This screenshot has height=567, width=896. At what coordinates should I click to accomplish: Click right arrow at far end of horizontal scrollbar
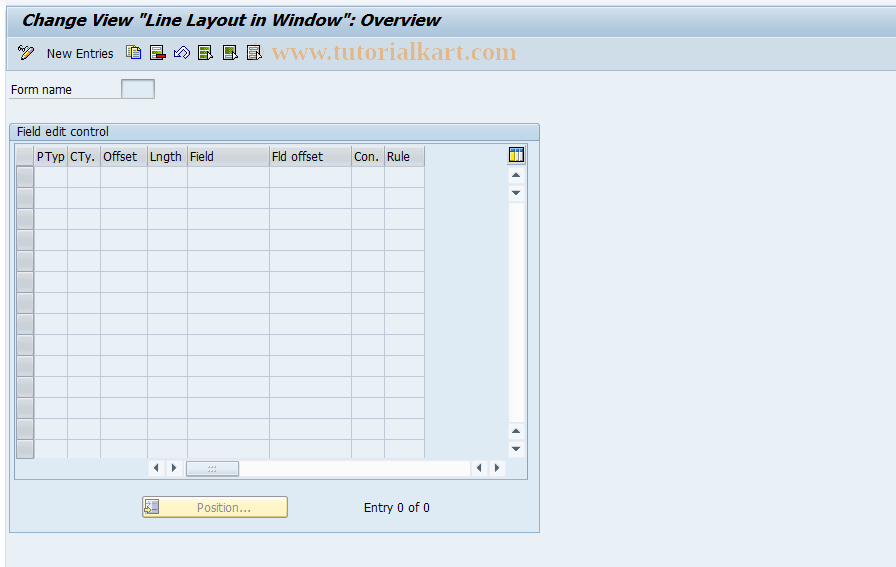pyautogui.click(x=497, y=468)
